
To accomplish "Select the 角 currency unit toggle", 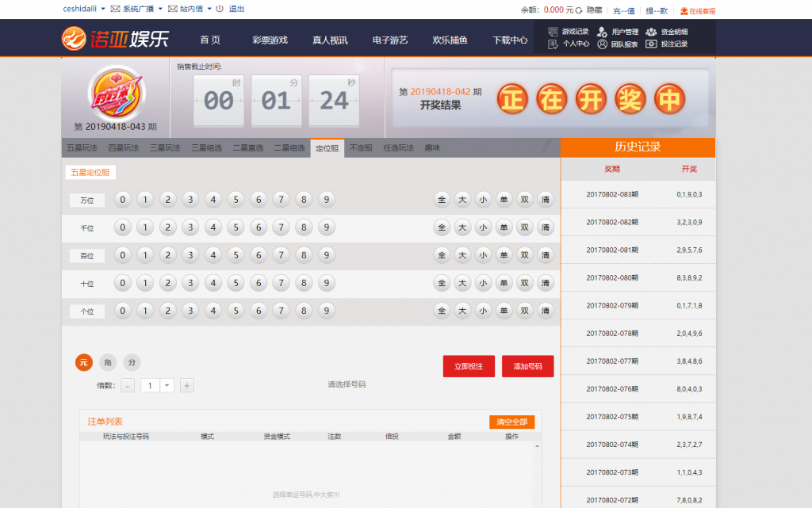I will pyautogui.click(x=108, y=363).
